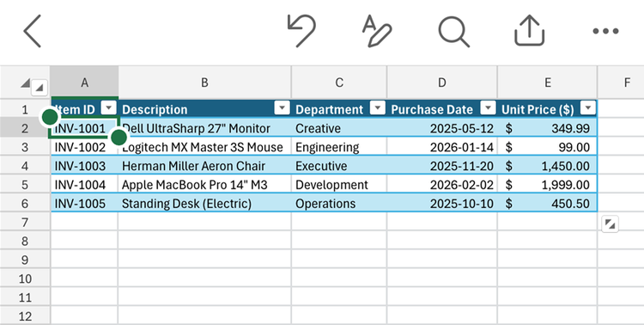Select row 11 header
The height and width of the screenshot is (325, 644).
pos(25,297)
